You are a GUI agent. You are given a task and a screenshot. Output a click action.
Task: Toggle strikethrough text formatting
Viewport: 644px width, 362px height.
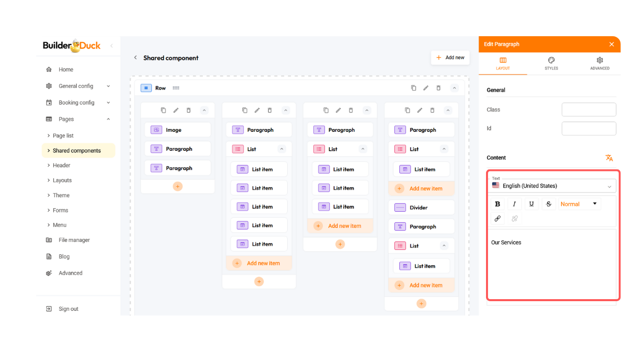548,204
